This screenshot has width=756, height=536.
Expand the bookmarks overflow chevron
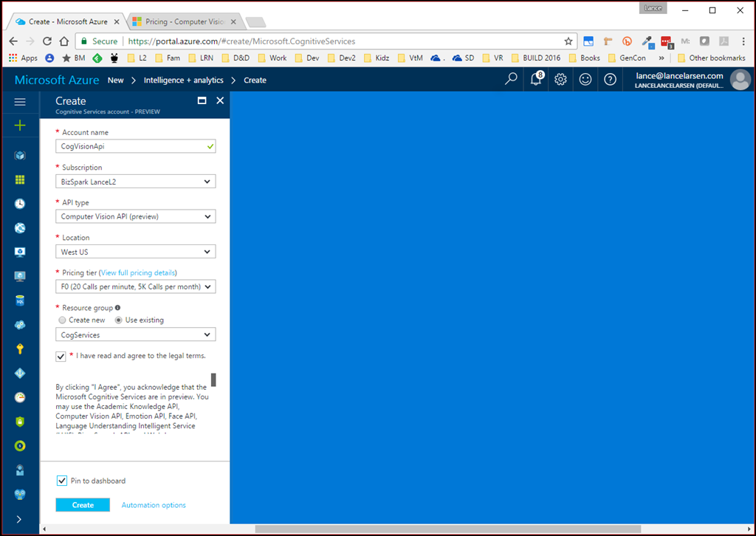pos(661,58)
